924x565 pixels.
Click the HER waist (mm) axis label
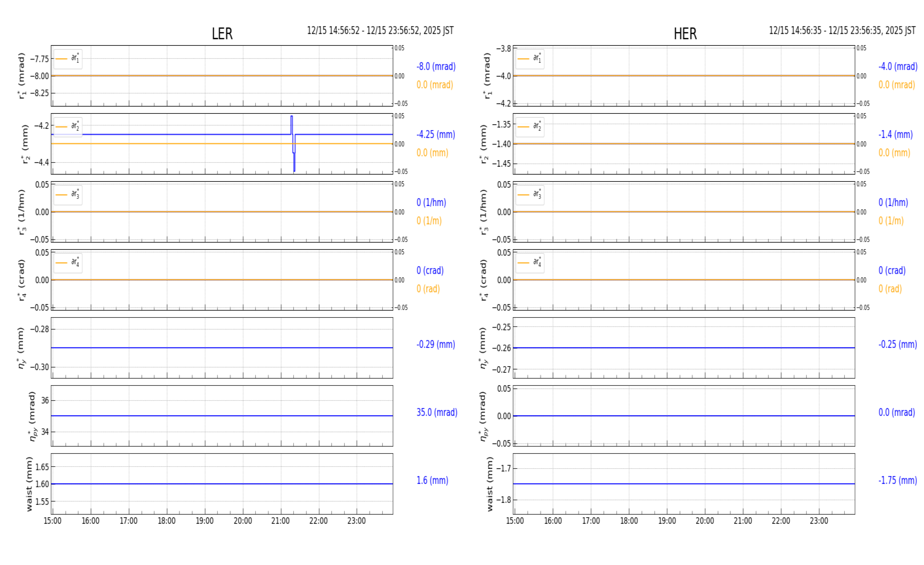point(489,484)
